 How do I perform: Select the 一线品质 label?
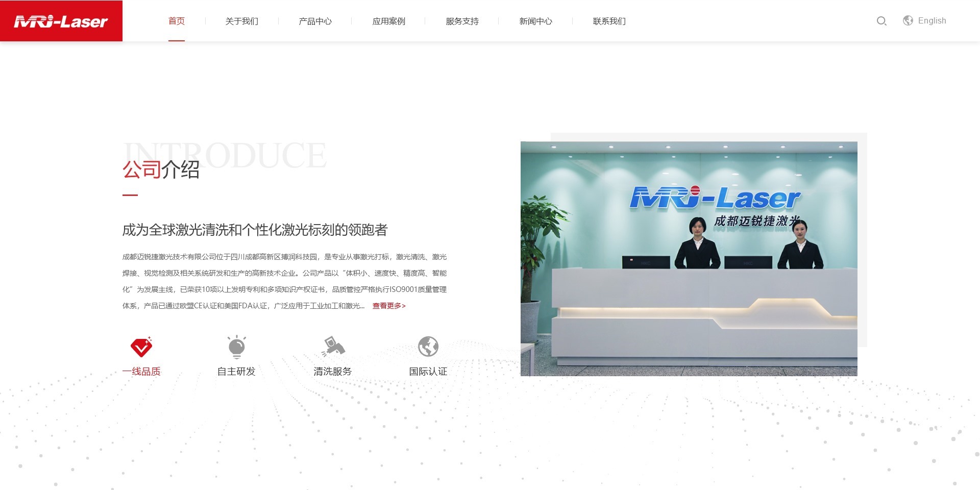(x=141, y=372)
